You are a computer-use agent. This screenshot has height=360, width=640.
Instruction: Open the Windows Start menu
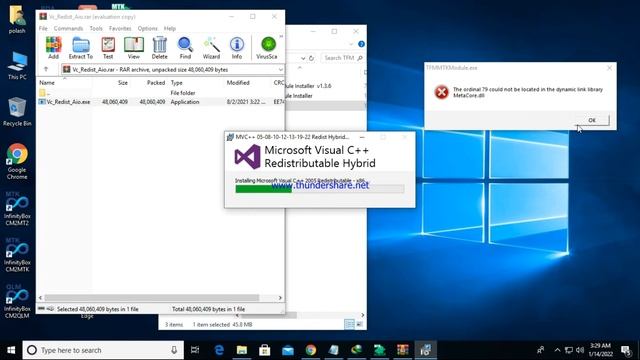[x=11, y=350]
